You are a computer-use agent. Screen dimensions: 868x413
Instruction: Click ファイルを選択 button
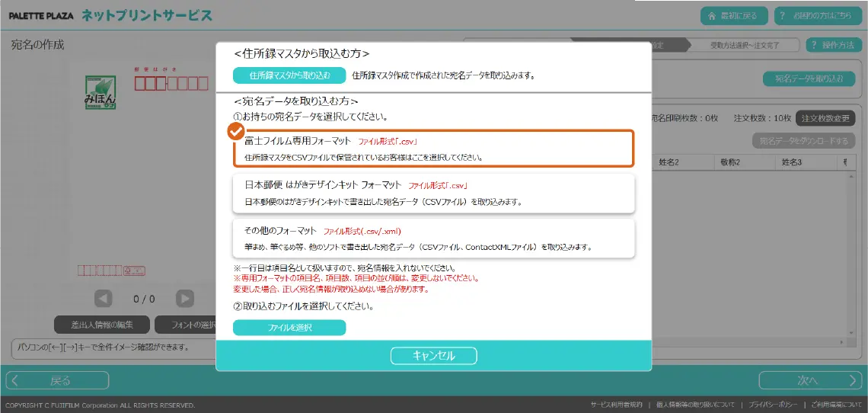(x=289, y=328)
